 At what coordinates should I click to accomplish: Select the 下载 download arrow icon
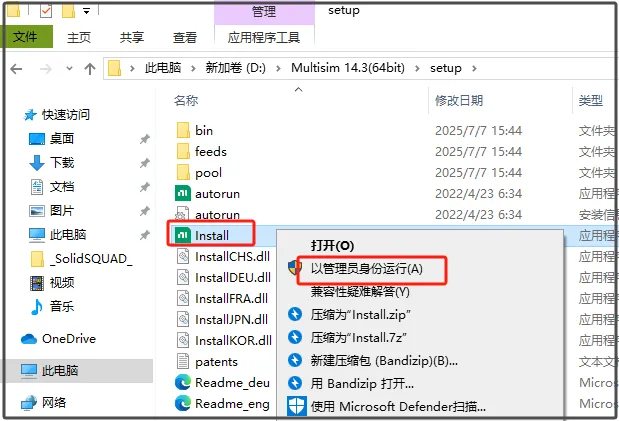tap(37, 163)
